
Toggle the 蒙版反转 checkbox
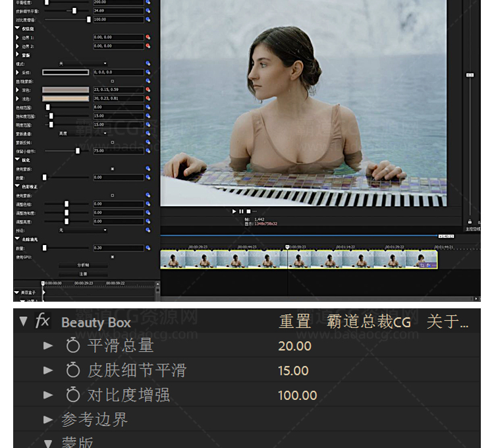[x=113, y=142]
